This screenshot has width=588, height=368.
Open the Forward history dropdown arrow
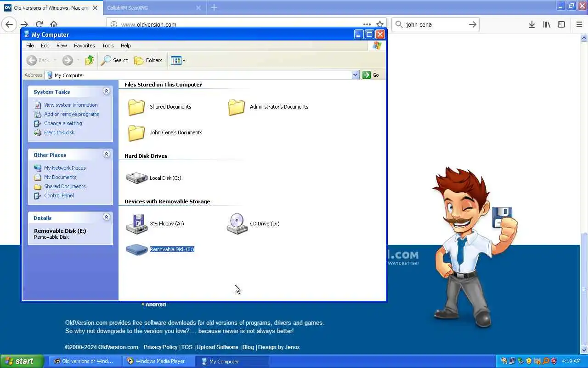pos(78,60)
